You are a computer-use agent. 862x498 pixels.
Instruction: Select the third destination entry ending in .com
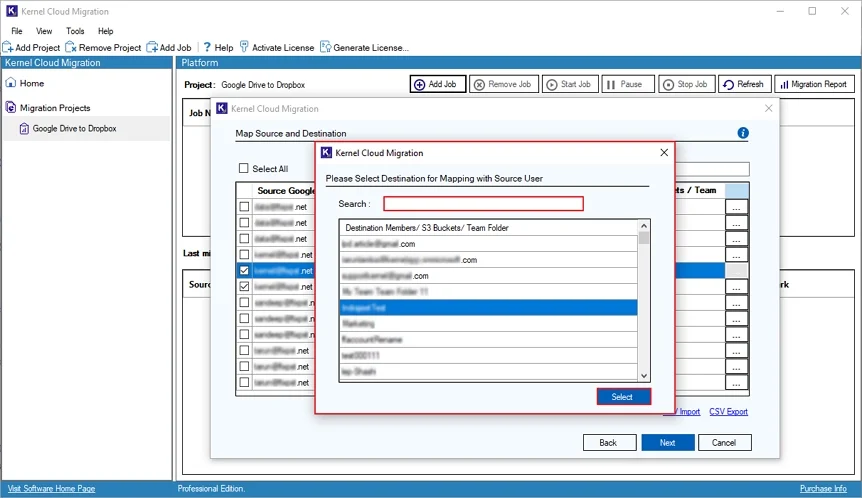488,275
